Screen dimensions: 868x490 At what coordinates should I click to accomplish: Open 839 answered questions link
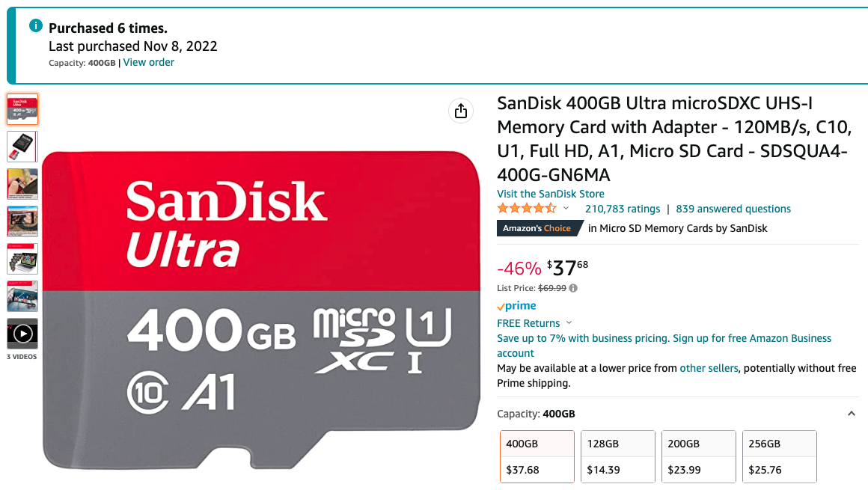(733, 209)
